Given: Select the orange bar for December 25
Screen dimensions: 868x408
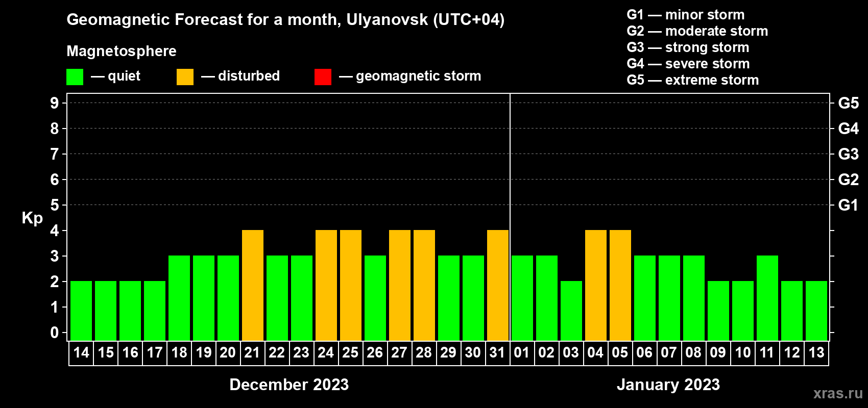Looking at the screenshot, I should pos(351,285).
